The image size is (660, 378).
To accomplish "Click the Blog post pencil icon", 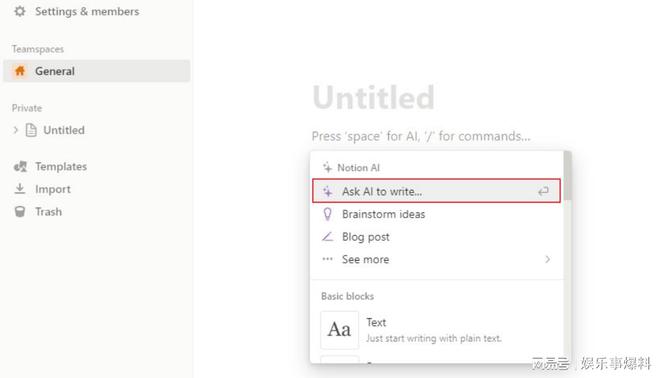I will (327, 237).
